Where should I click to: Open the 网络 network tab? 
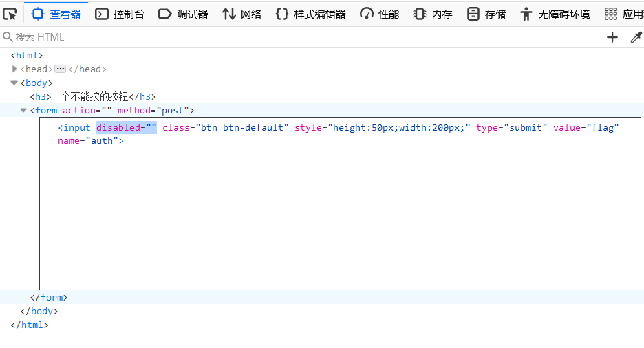[x=242, y=14]
